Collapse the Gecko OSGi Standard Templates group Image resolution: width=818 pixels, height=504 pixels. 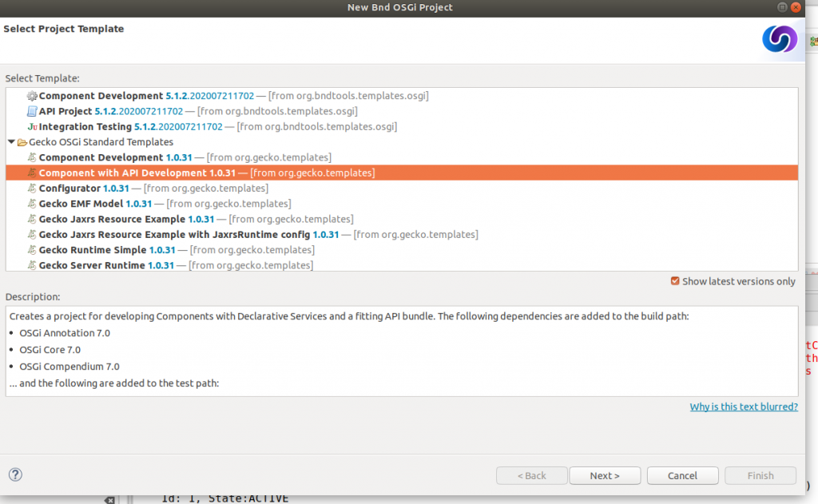[11, 141]
